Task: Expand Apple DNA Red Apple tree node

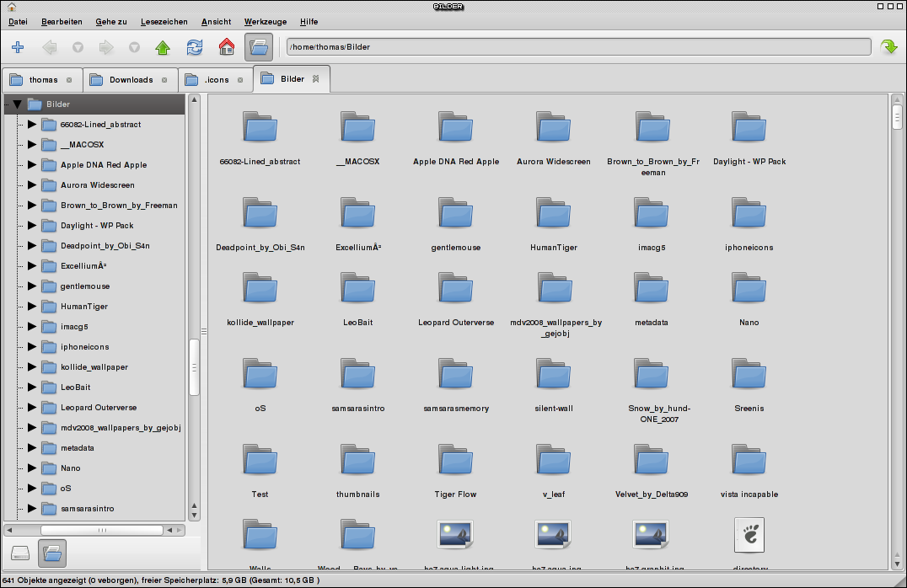Action: (x=32, y=165)
